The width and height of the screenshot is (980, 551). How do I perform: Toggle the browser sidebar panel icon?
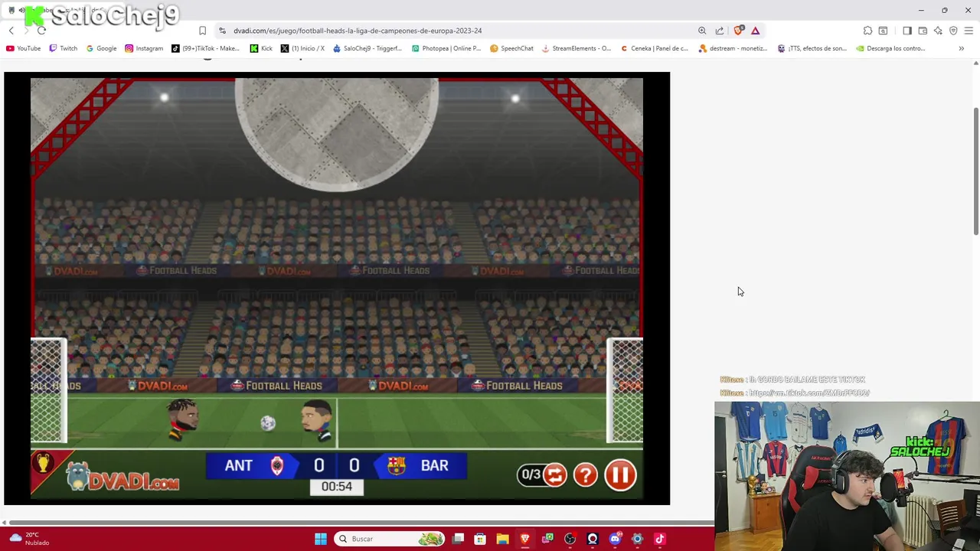coord(907,31)
